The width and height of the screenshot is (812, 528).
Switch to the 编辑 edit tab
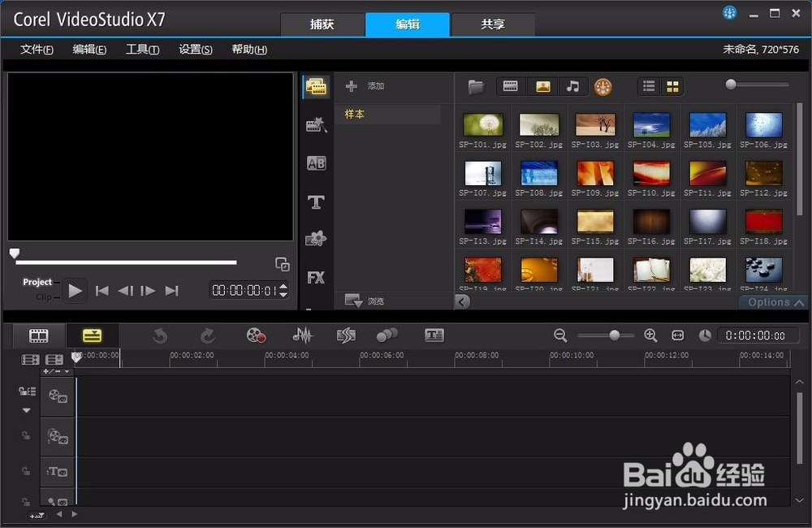click(407, 24)
